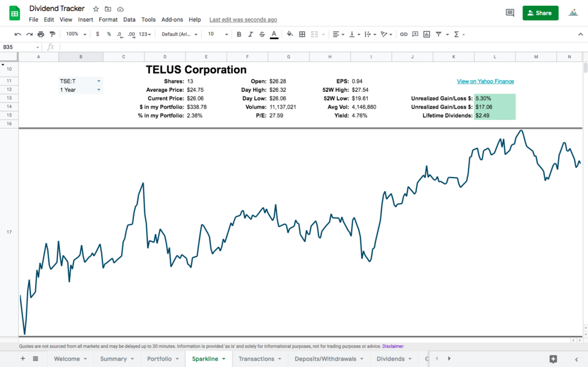Print the spreadsheet with printer icon

click(41, 34)
